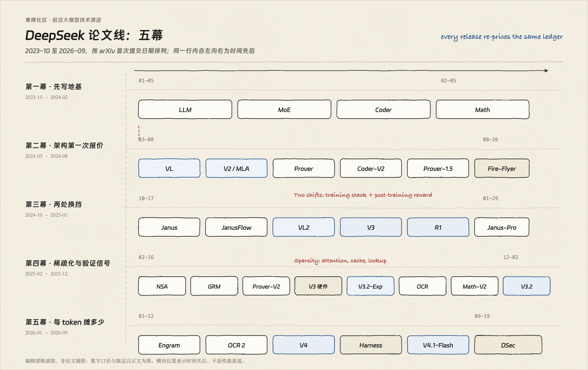The width and height of the screenshot is (588, 370).
Task: Click the date range 2025-02 – 2025-12
Action: pos(46,274)
